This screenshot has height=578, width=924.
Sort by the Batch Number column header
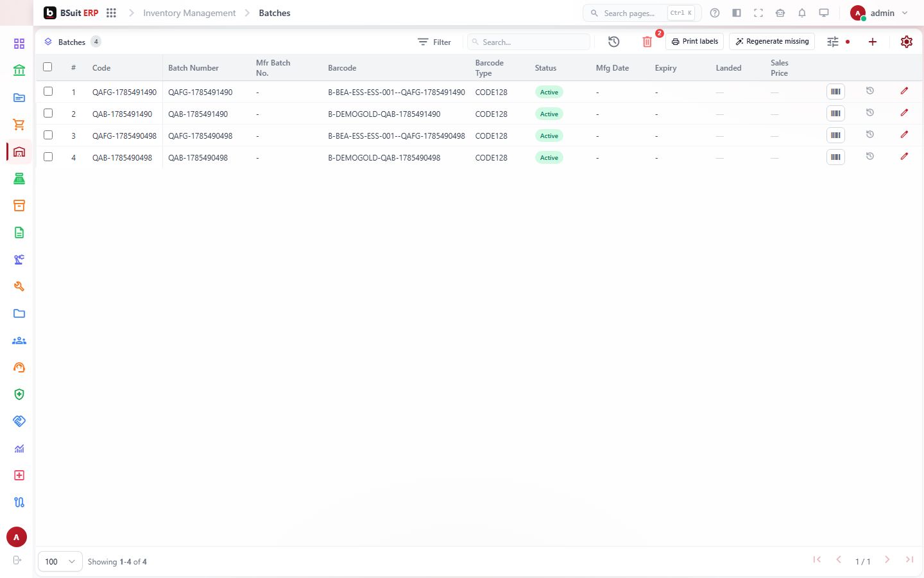(x=193, y=67)
